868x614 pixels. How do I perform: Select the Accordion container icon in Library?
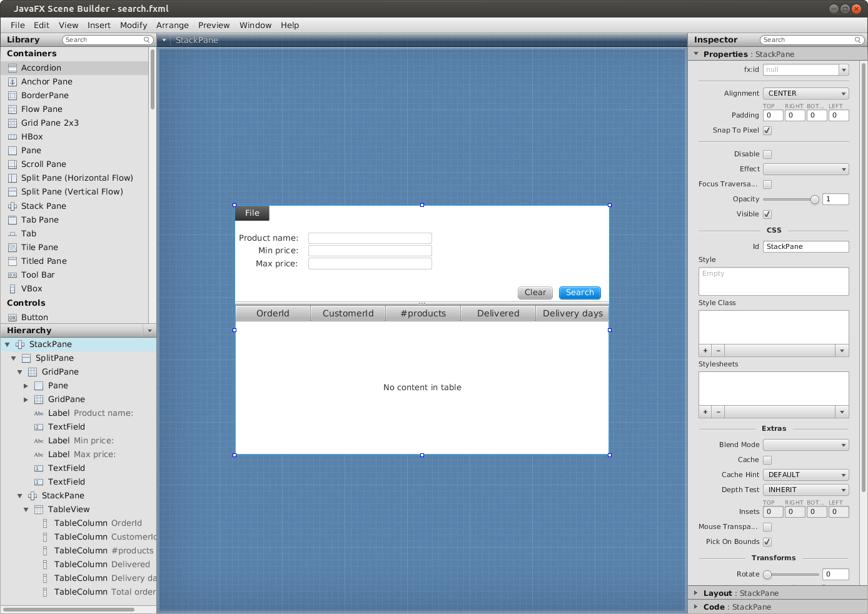pos(13,68)
